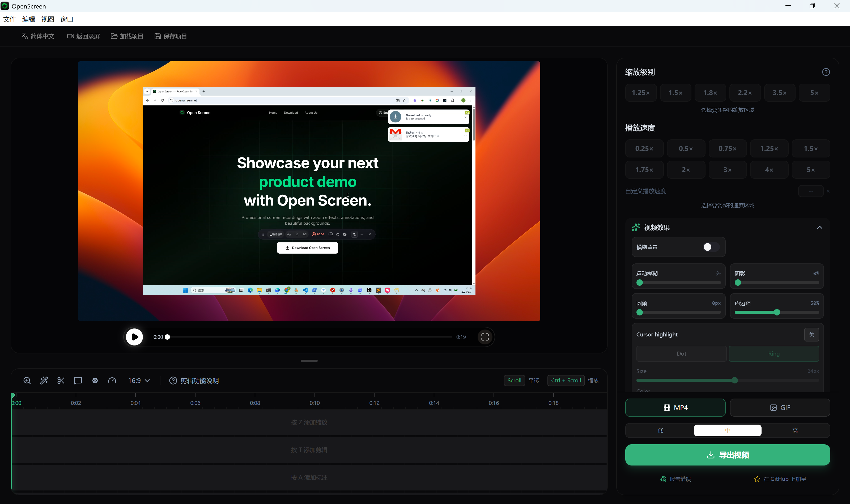Set export quality to 低
The width and height of the screenshot is (850, 504).
pos(660,430)
